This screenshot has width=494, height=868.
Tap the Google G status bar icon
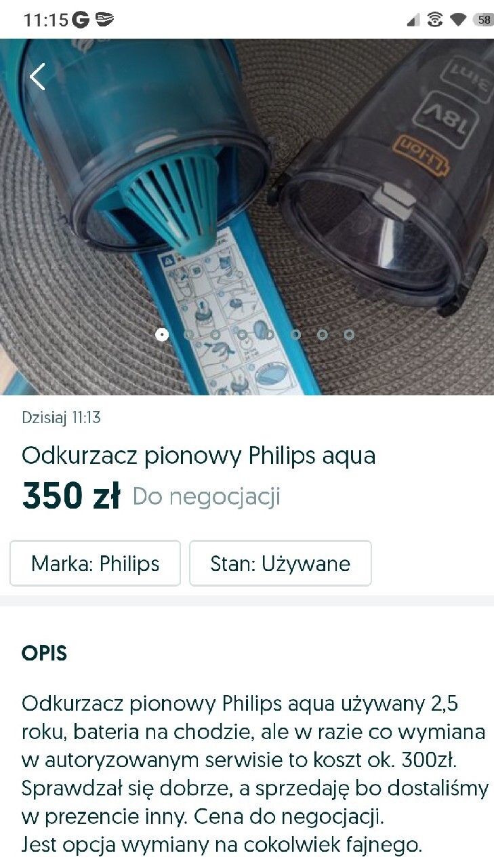point(81,20)
